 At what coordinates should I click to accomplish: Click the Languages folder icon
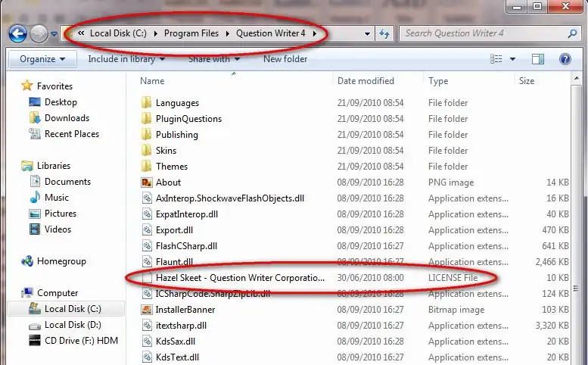click(147, 103)
